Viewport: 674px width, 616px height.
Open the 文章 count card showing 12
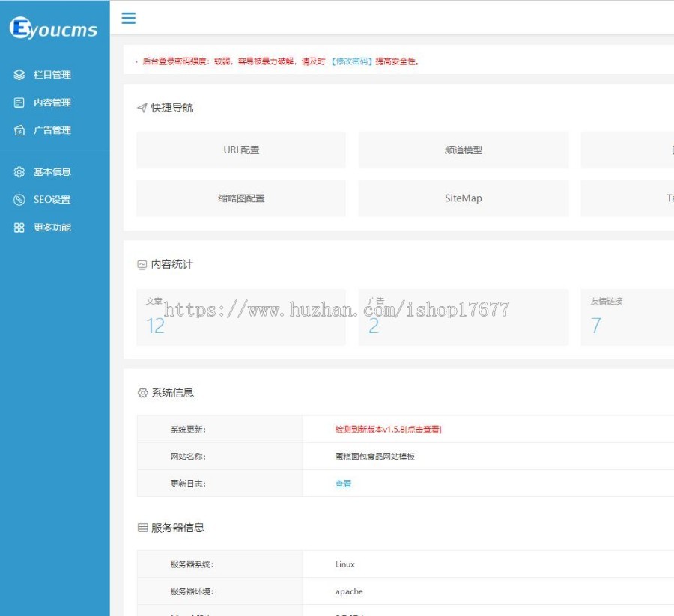[241, 317]
